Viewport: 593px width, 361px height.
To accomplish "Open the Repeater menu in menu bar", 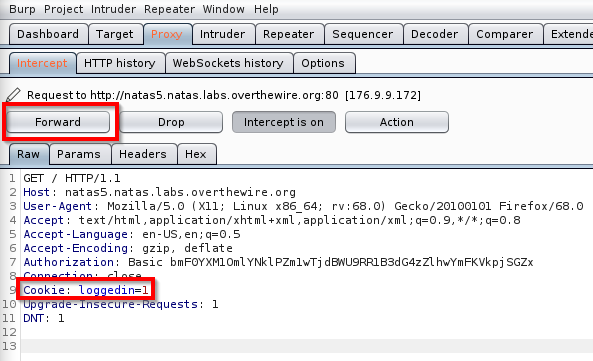I will 169,9.
